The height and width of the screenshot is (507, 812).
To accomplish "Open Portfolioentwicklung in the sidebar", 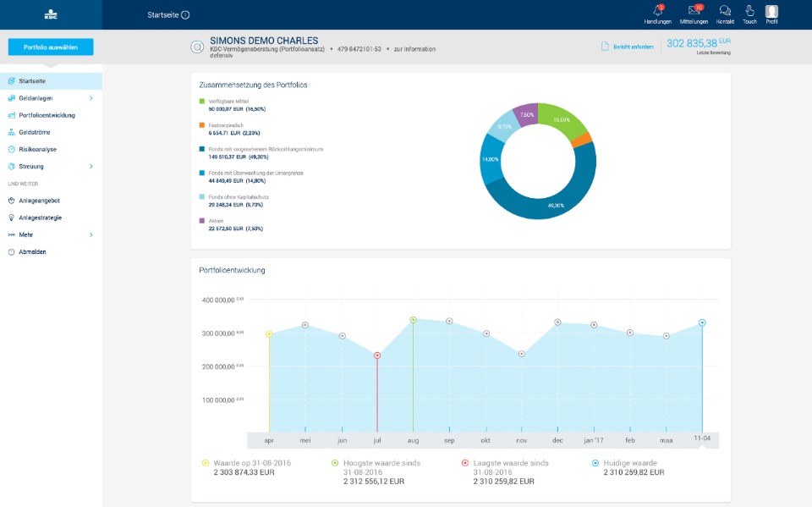I will [51, 115].
